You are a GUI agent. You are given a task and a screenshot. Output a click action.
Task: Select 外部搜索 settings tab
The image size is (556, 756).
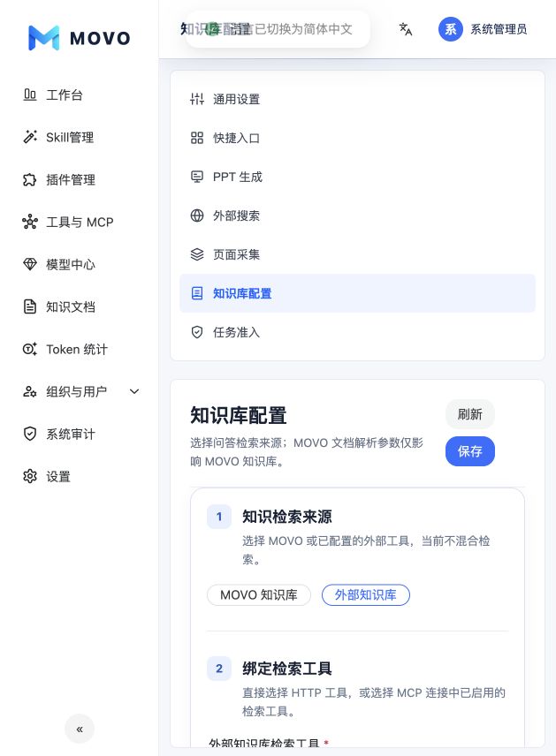tap(357, 215)
